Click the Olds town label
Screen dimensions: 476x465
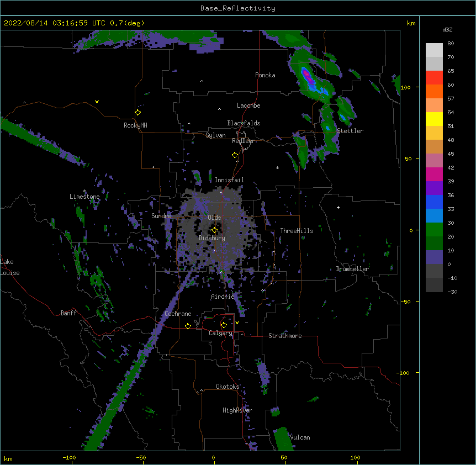[x=214, y=218]
